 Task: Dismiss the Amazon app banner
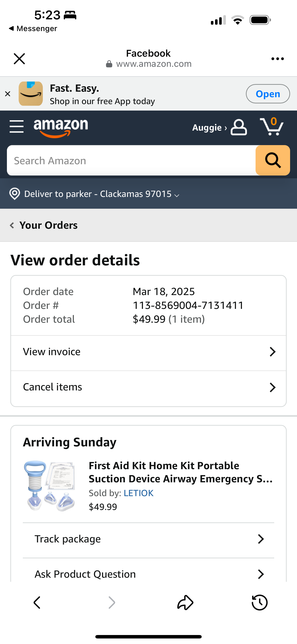pos(8,94)
